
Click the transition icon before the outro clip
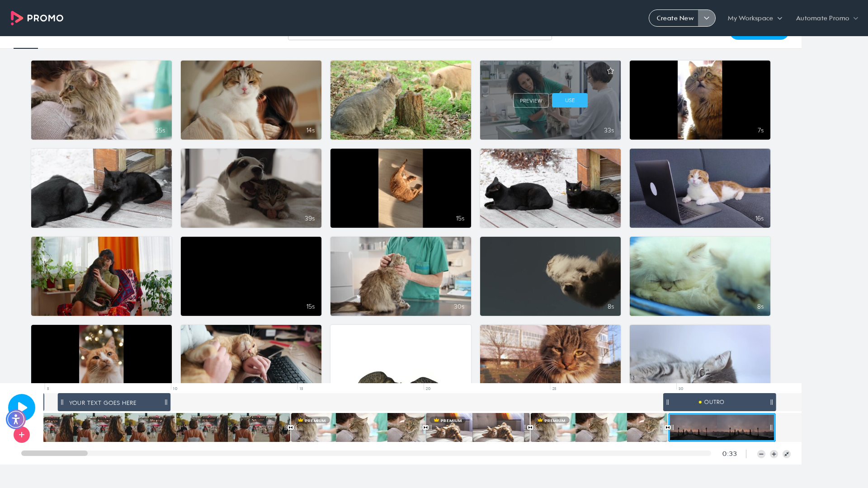[668, 427]
